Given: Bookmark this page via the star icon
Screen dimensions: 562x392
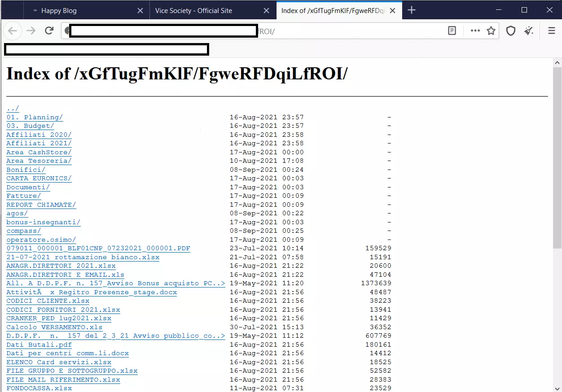Looking at the screenshot, I should point(491,30).
